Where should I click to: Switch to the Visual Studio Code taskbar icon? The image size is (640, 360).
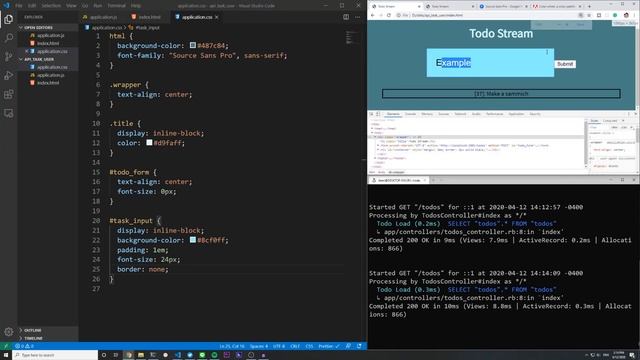click(178, 355)
